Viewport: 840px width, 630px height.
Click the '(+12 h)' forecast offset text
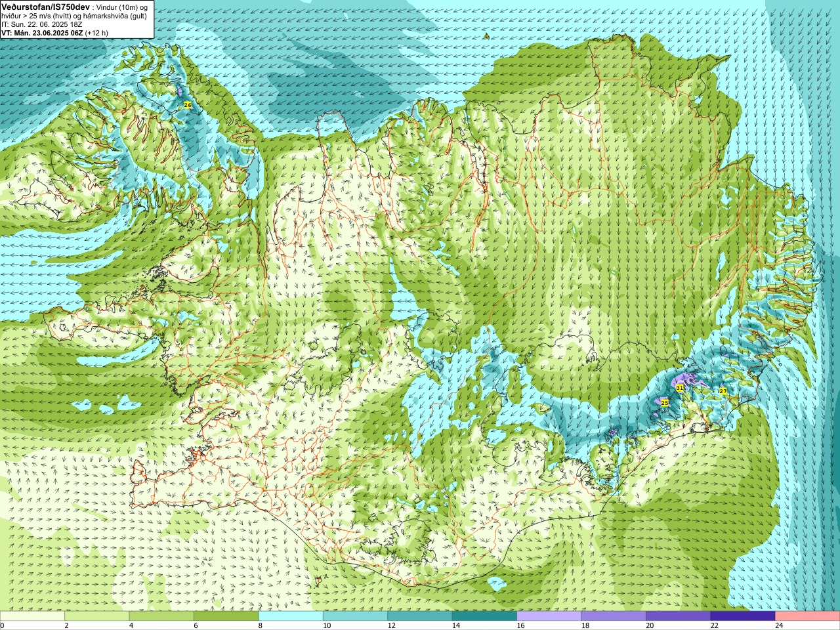[x=96, y=32]
